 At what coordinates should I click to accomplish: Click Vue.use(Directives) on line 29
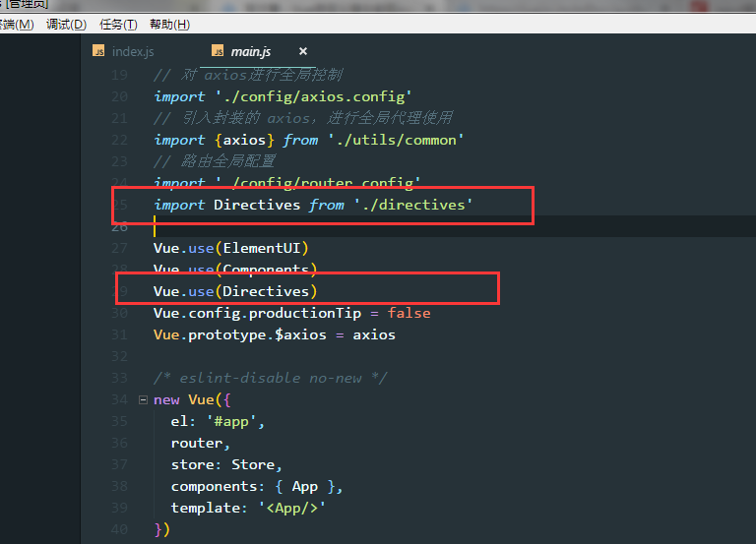tap(235, 291)
